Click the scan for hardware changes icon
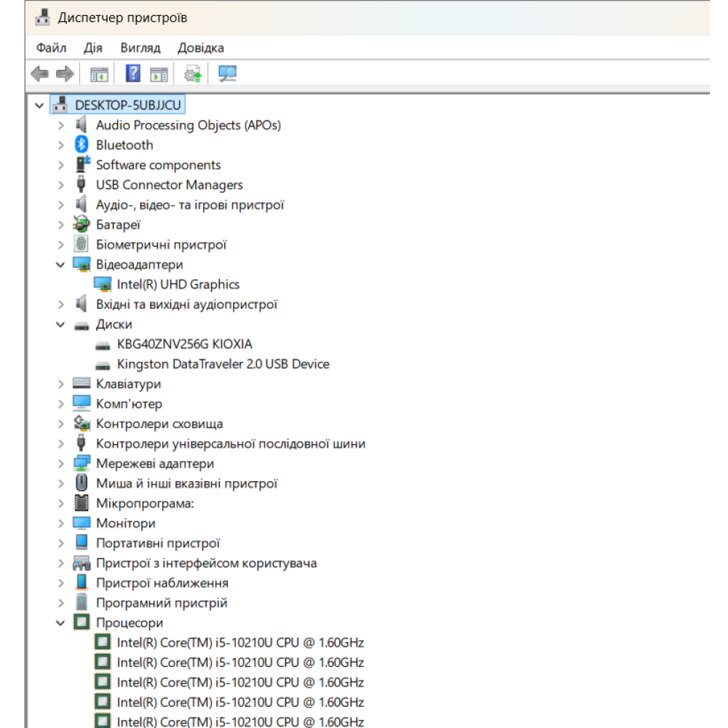This screenshot has height=728, width=728. 228,74
